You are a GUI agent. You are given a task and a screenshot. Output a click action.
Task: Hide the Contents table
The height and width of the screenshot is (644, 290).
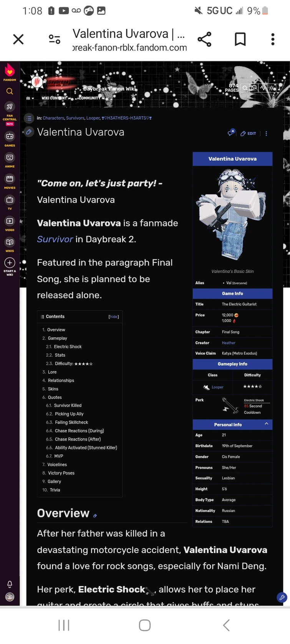coord(114,317)
